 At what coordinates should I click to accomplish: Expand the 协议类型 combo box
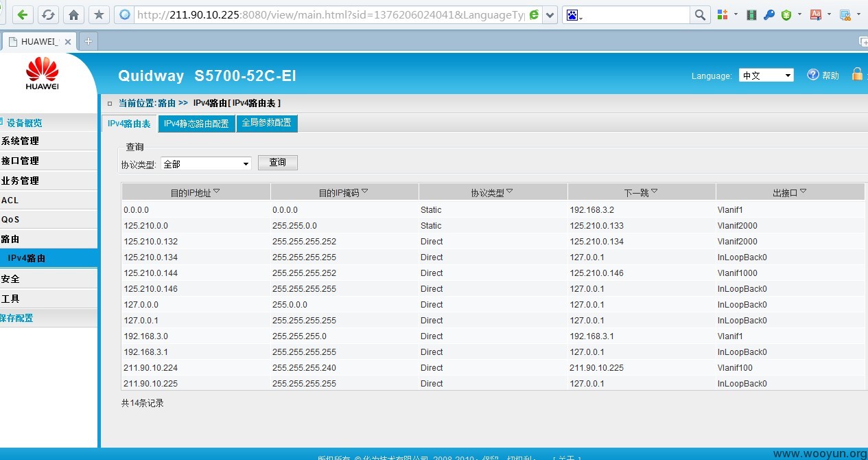(x=206, y=164)
